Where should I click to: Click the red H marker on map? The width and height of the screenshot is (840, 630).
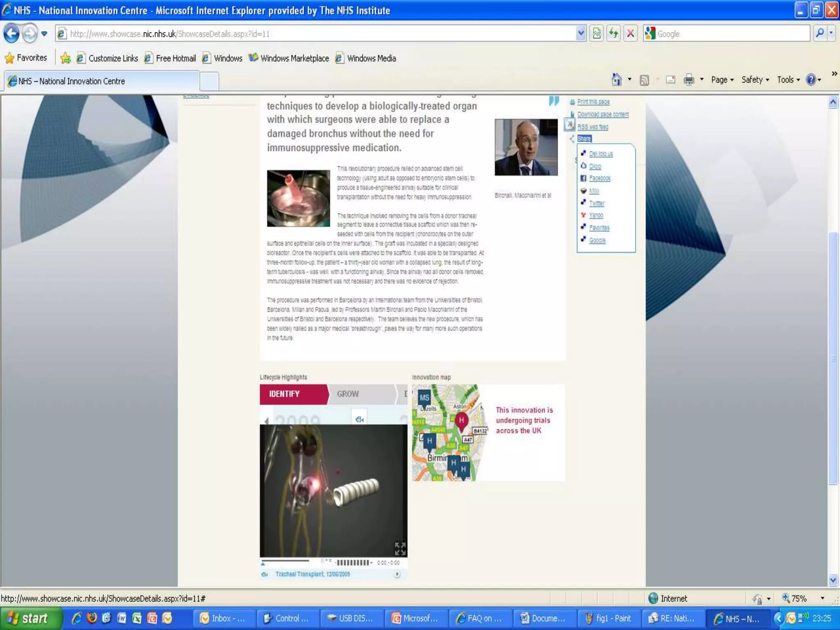point(461,420)
